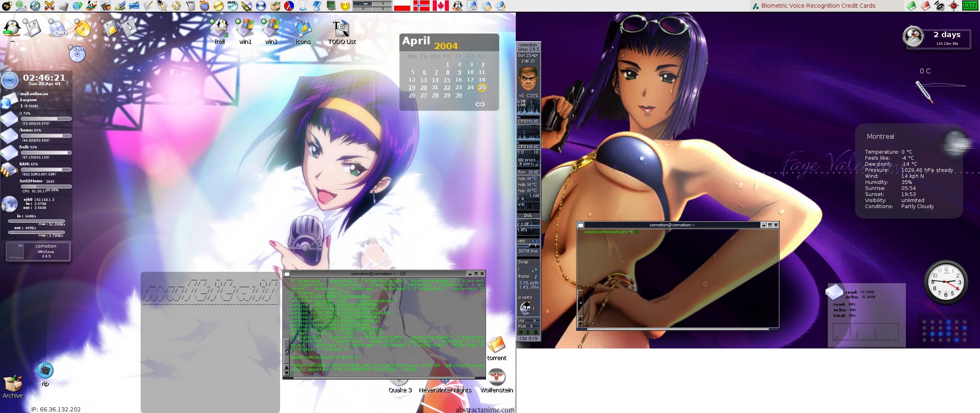Image resolution: width=980 pixels, height=413 pixels.
Task: Select the Canadian flag keyboard layout
Action: coord(440,6)
